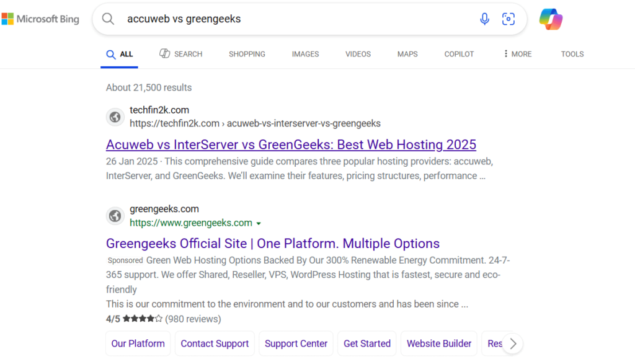
Task: Expand the dropdown arrow next to greengeeks URL
Action: click(259, 223)
